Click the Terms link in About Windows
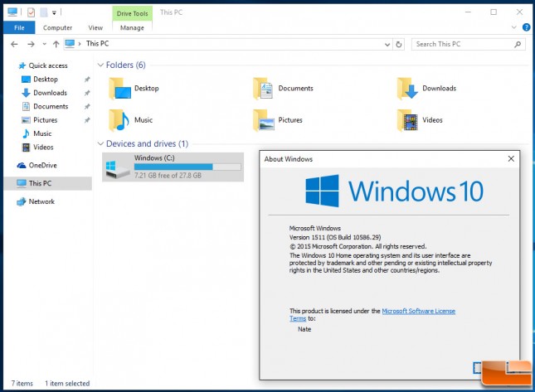535x392 pixels. pyautogui.click(x=298, y=319)
